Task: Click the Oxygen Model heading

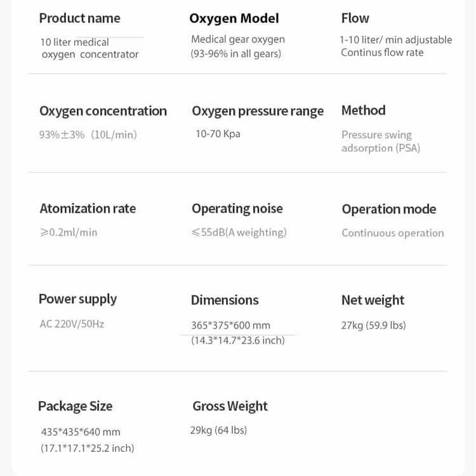Action: 234,18
